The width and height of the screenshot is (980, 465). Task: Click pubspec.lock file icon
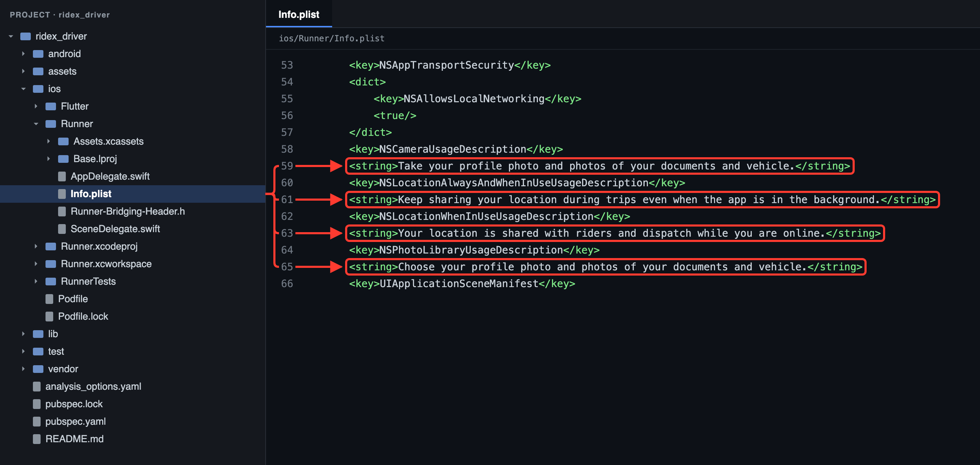click(x=37, y=404)
